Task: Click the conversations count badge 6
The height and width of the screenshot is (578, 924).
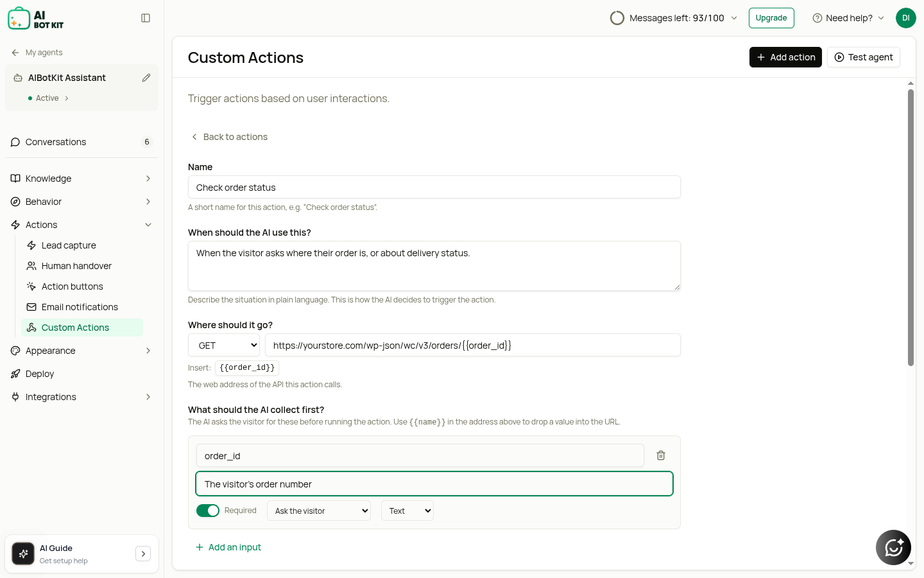Action: pyautogui.click(x=147, y=142)
